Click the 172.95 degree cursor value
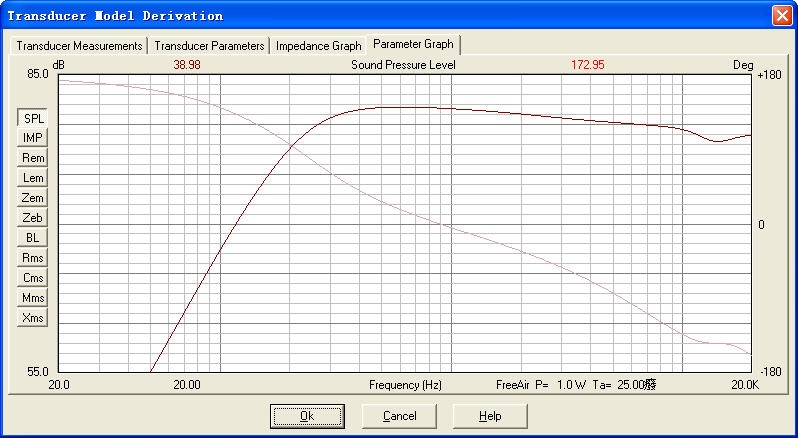This screenshot has width=798, height=438. (588, 65)
